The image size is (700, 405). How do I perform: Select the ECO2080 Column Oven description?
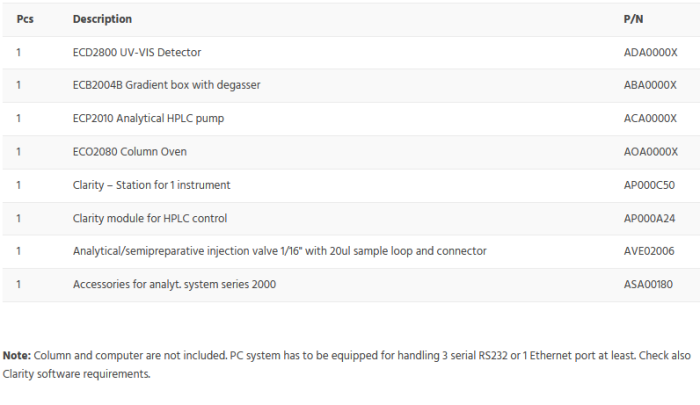tap(129, 152)
